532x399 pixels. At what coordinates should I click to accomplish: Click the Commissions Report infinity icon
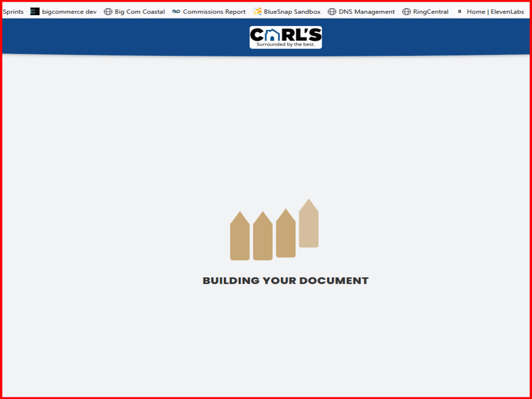coord(176,12)
